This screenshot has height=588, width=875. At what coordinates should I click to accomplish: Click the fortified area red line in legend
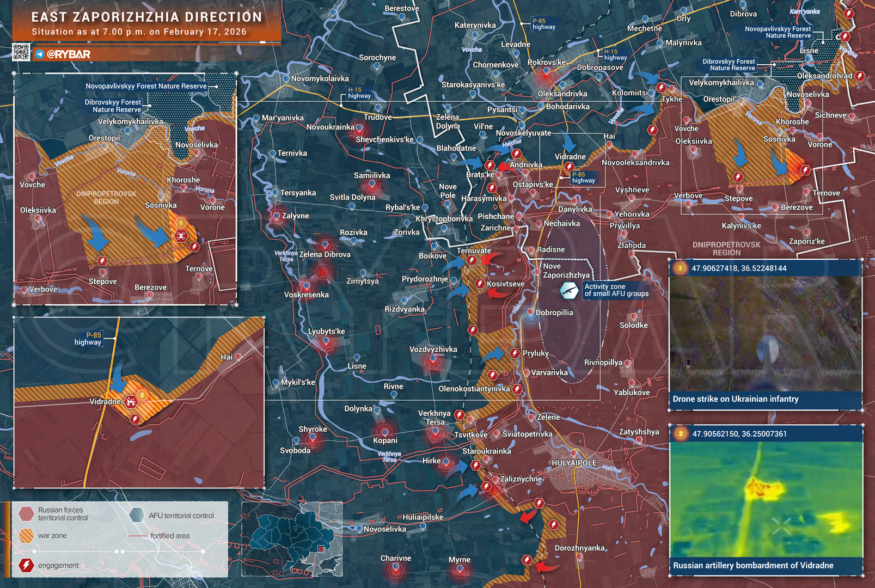tap(138, 536)
